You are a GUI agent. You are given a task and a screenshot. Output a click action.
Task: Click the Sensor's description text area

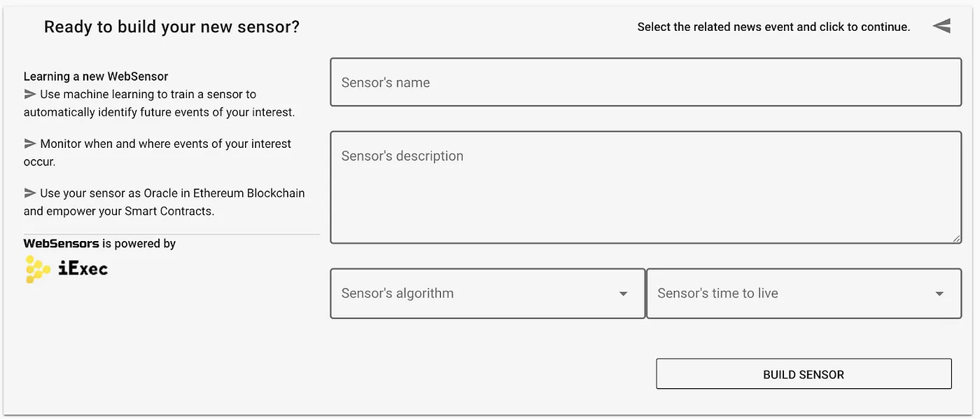pos(645,187)
